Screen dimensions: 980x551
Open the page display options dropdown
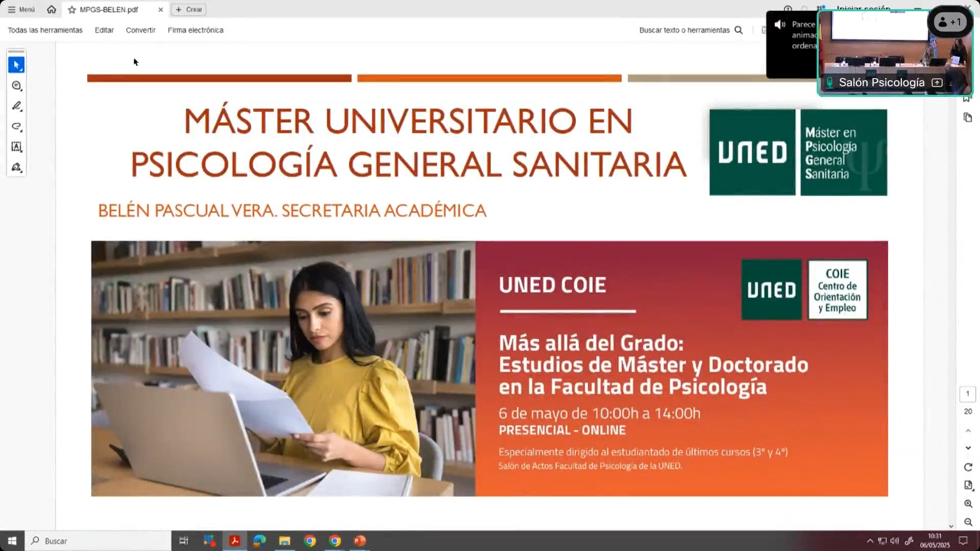pos(968,485)
